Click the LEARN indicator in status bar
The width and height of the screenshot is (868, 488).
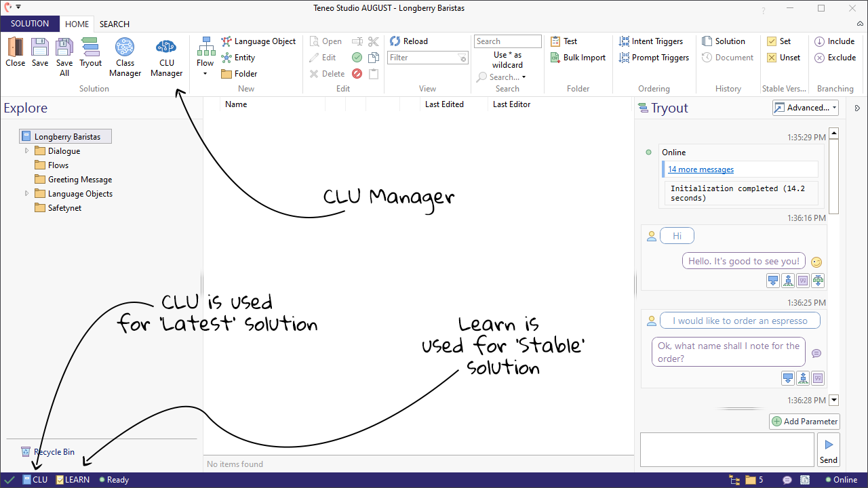(x=73, y=480)
